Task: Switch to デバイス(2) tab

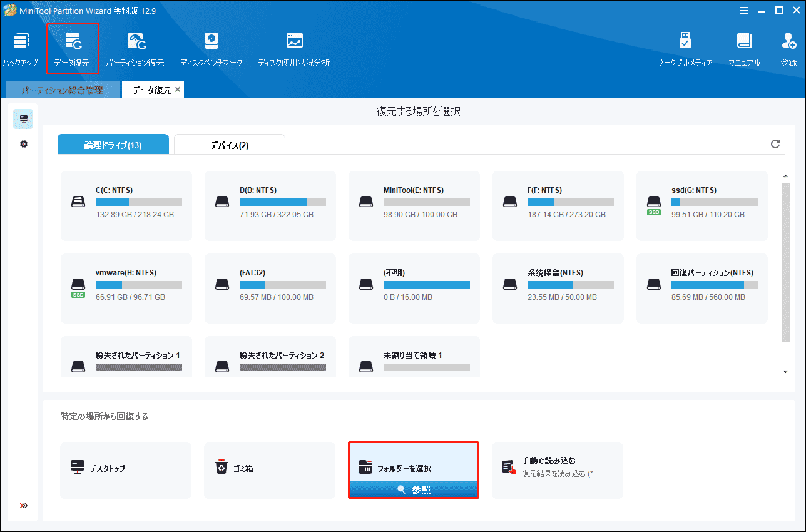Action: click(230, 145)
